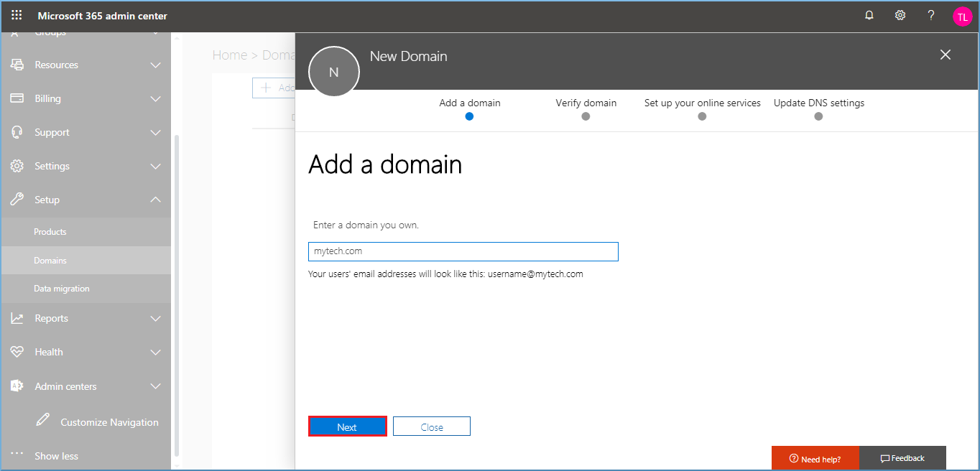The height and width of the screenshot is (471, 980).
Task: Open the Need help? button
Action: click(815, 459)
